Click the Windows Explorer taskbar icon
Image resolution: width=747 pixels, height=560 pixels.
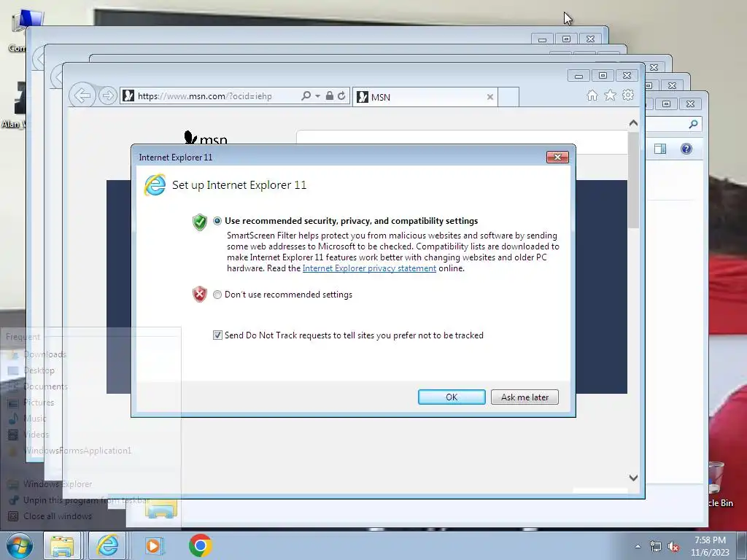[x=63, y=545]
